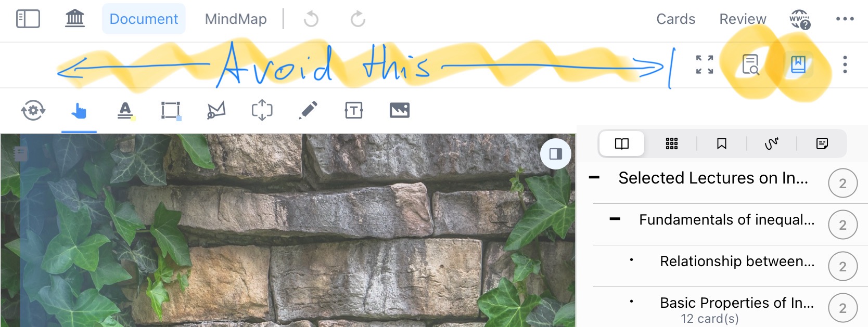The image size is (868, 327).
Task: Select the image insert tool
Action: tap(399, 110)
